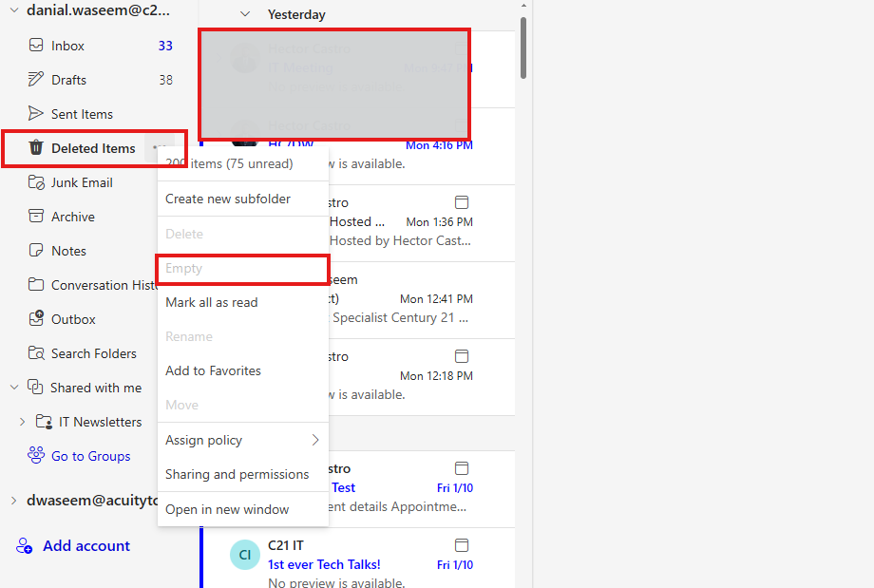The image size is (874, 588).
Task: Click the C21 IT sender avatar
Action: 245,554
